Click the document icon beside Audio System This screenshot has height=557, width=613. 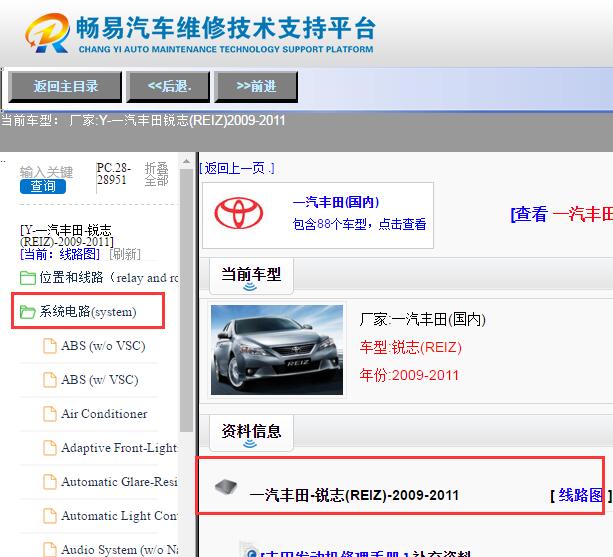click(50, 549)
